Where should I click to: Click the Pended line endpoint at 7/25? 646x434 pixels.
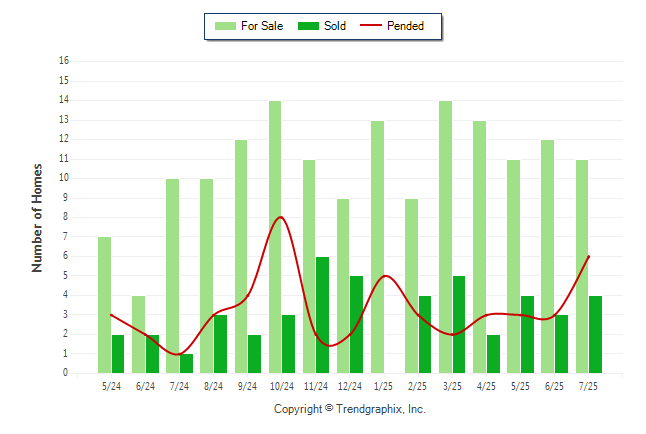[589, 257]
